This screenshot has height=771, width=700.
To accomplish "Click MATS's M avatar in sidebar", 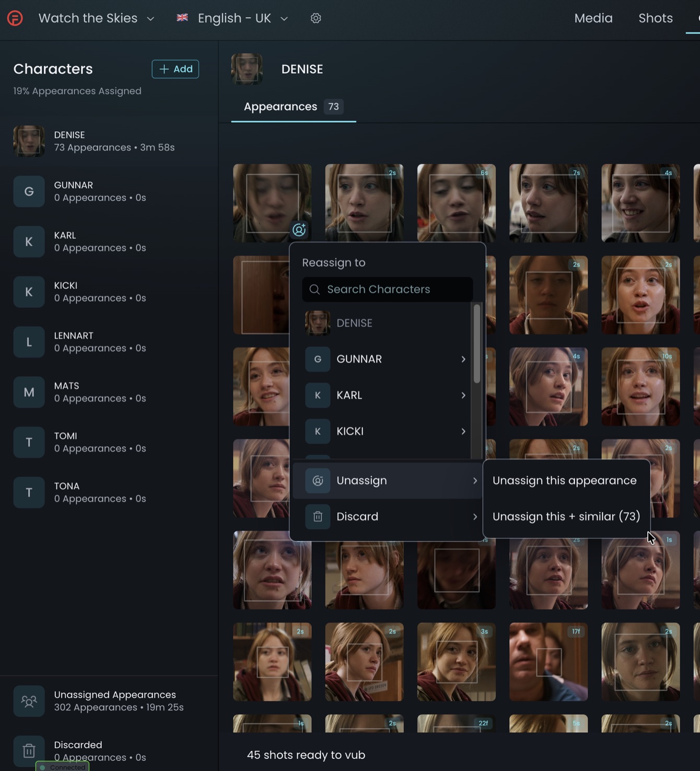I will (x=29, y=392).
